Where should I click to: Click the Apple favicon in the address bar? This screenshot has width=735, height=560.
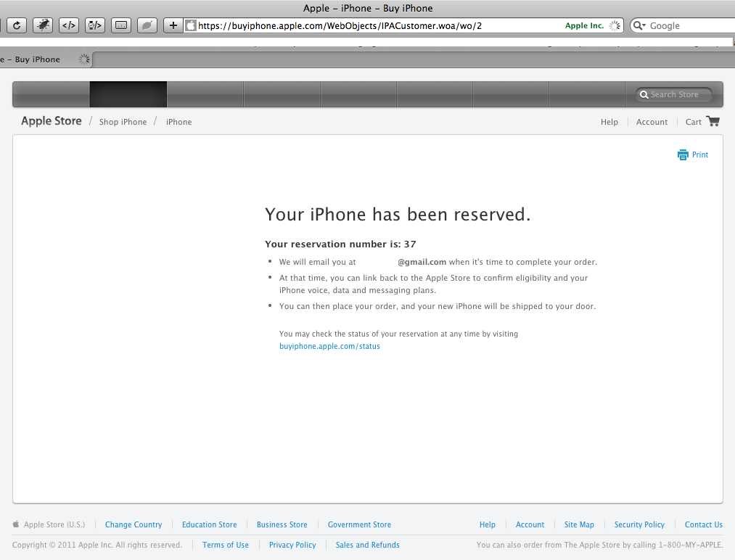[191, 25]
